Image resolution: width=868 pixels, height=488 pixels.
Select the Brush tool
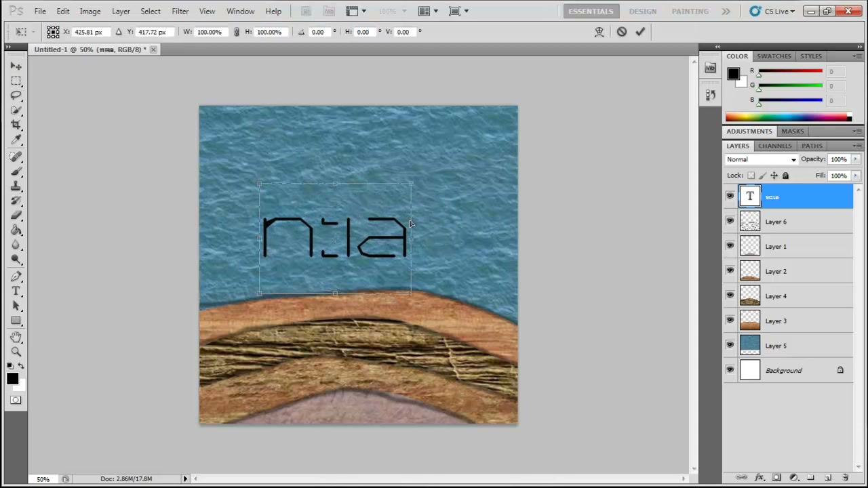[16, 172]
